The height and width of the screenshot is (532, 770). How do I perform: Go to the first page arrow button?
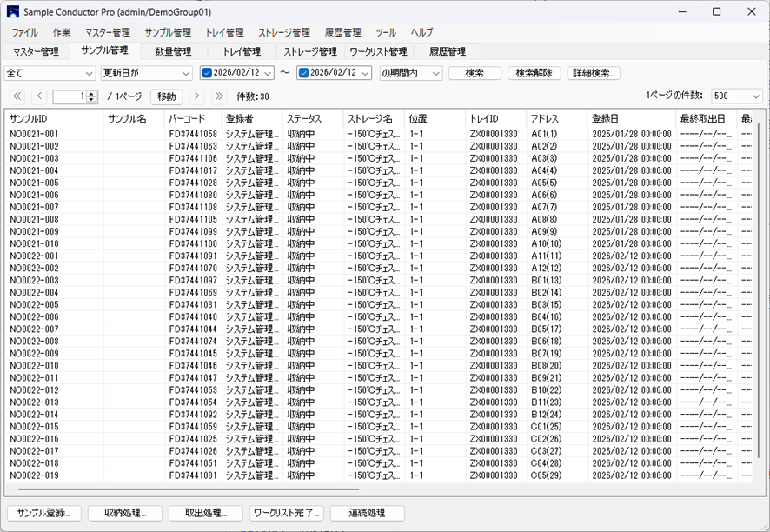17,96
